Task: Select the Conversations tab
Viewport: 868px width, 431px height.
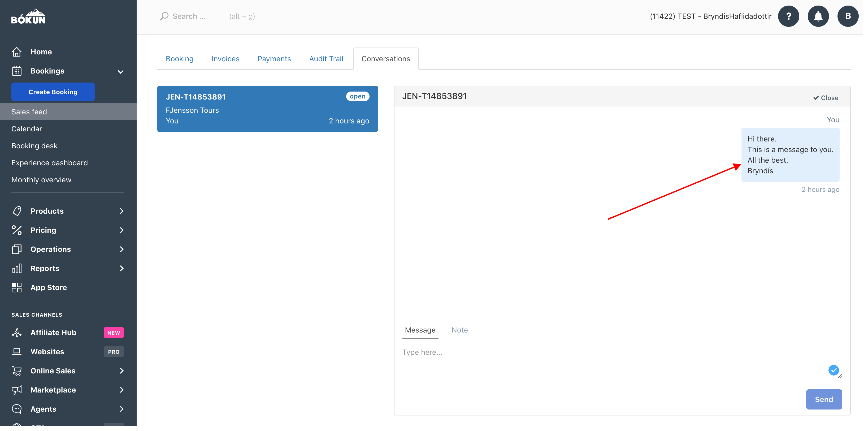Action: (388, 59)
